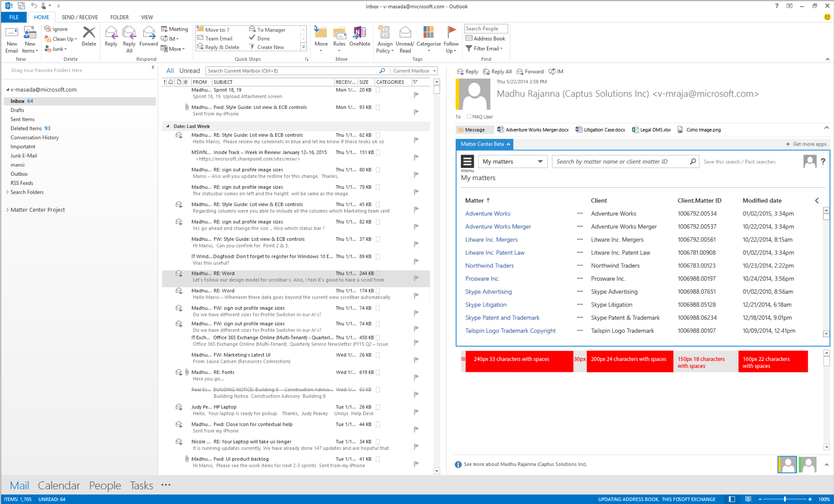Switch to the SEND / RECEIVE tab

point(79,17)
